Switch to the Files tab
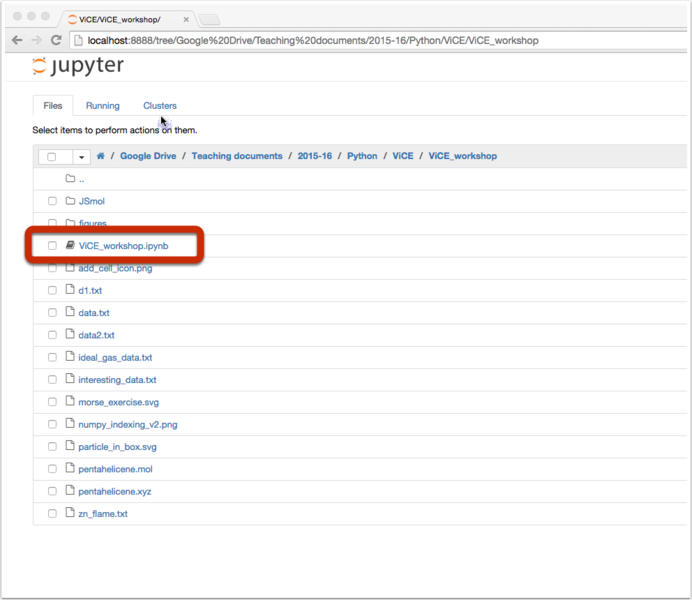The width and height of the screenshot is (692, 600). pyautogui.click(x=53, y=106)
